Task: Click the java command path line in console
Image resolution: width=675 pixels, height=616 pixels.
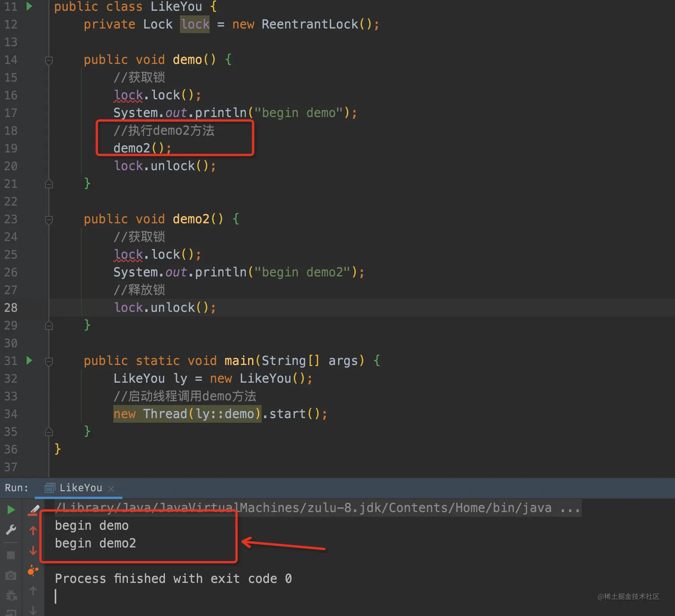Action: pos(318,508)
